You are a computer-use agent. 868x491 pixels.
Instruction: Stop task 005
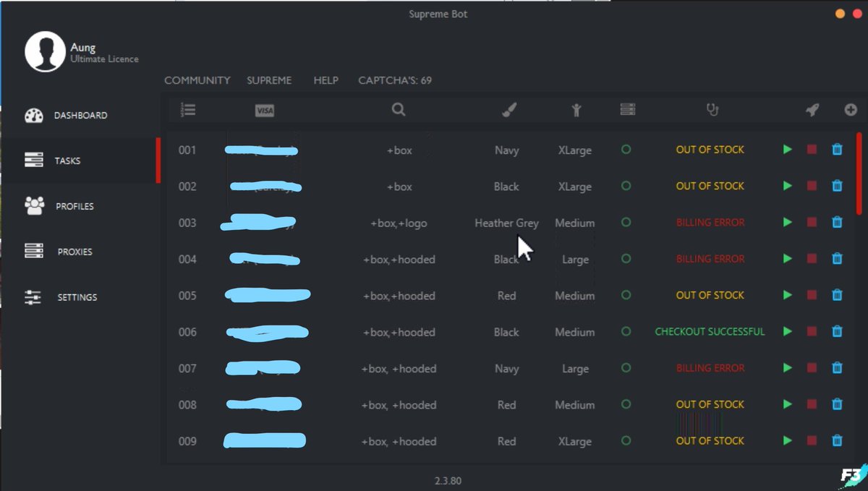click(x=812, y=295)
